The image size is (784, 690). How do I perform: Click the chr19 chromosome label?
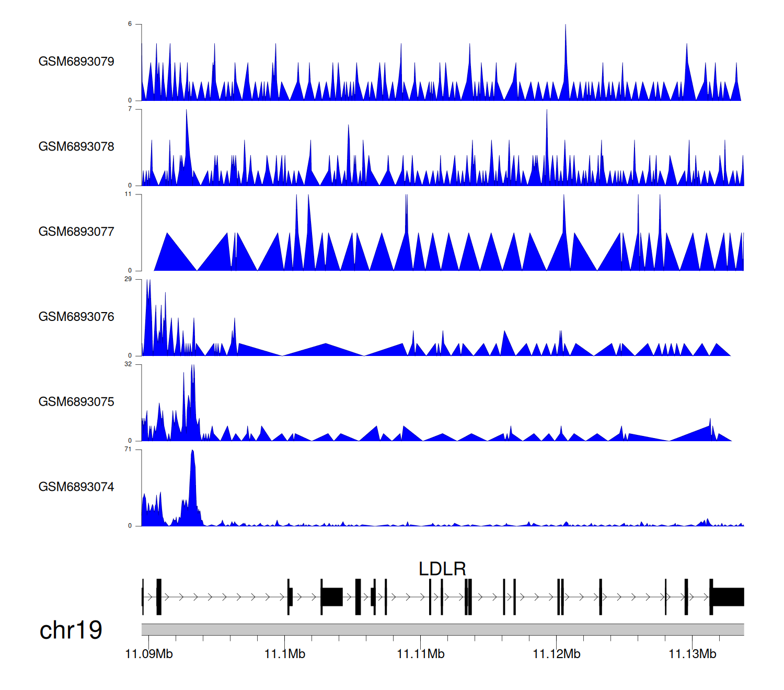(x=71, y=630)
